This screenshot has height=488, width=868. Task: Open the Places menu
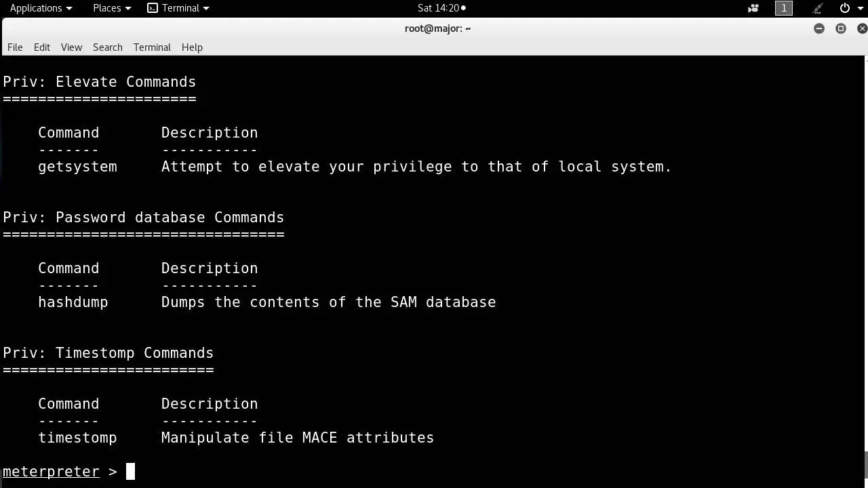coord(112,8)
